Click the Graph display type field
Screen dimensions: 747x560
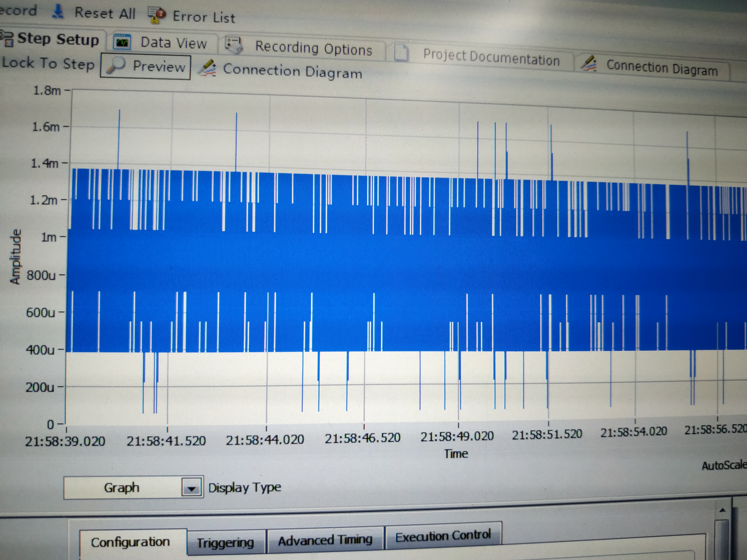122,487
